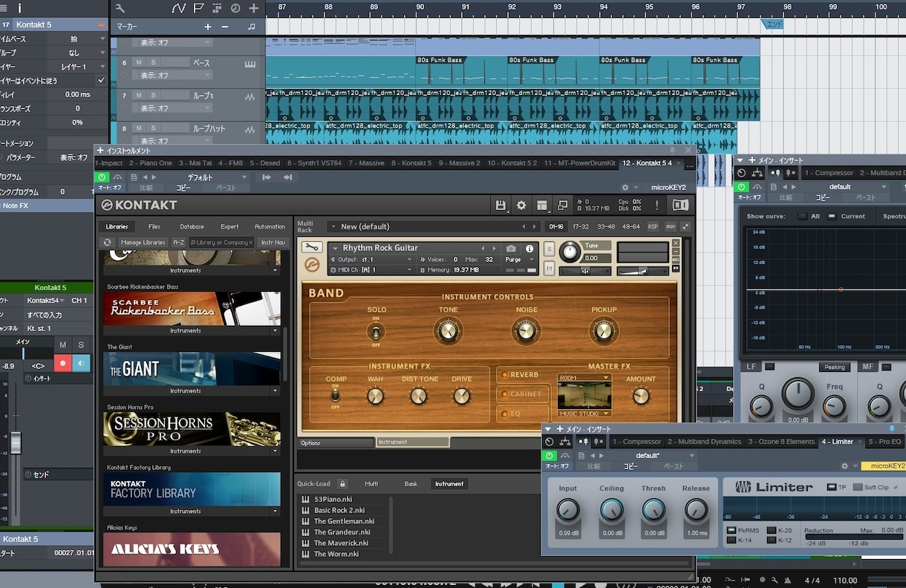This screenshot has height=588, width=906.
Task: Click コピー button in Limiter window
Action: [630, 466]
